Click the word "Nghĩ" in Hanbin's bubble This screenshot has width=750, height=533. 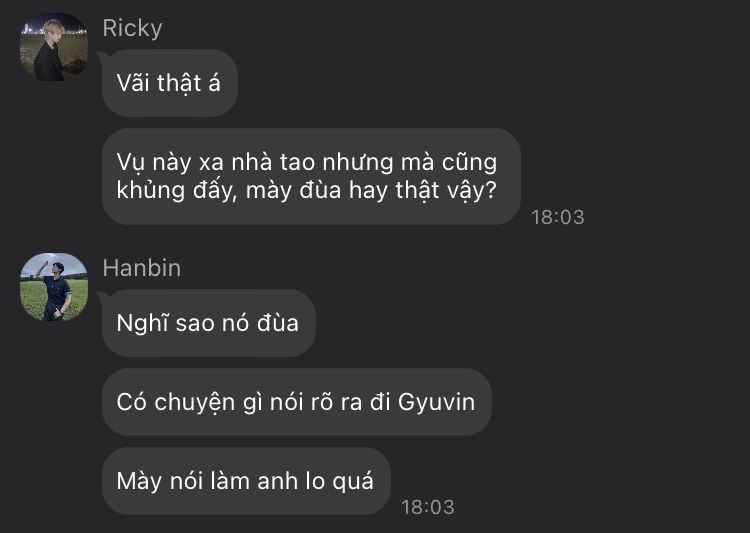(x=142, y=323)
